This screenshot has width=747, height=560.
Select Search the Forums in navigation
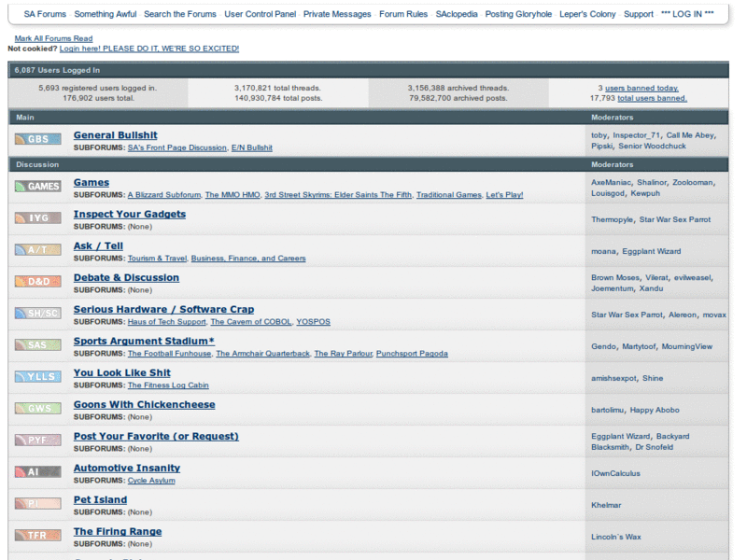180,14
